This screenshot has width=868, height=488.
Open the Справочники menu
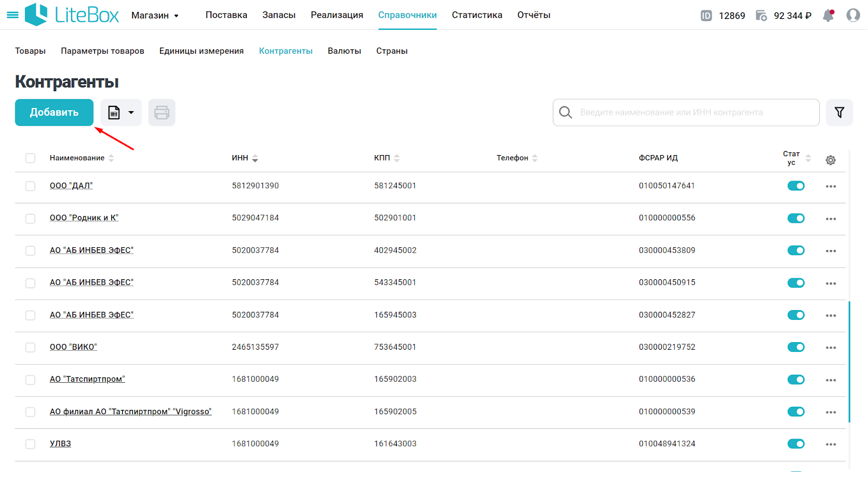click(x=407, y=15)
